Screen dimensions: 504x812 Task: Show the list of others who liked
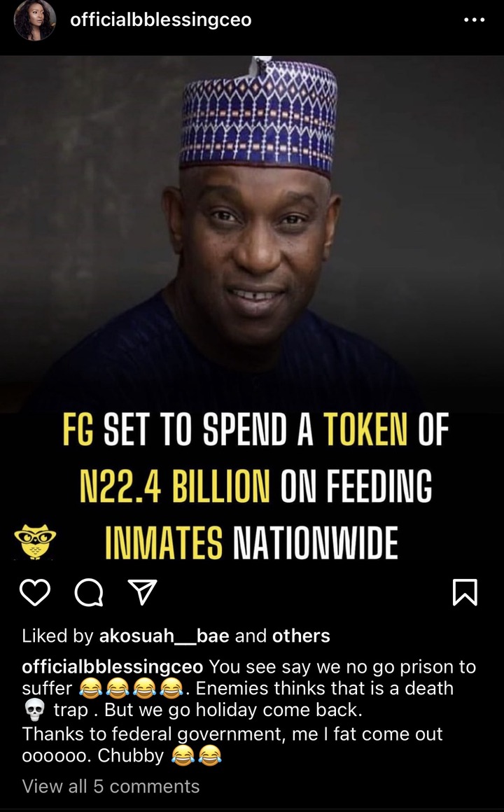click(x=301, y=636)
